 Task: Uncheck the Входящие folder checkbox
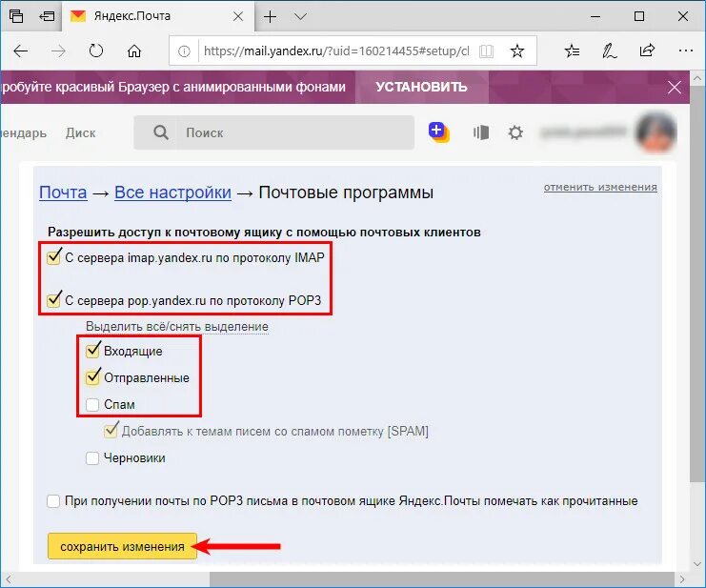point(92,351)
